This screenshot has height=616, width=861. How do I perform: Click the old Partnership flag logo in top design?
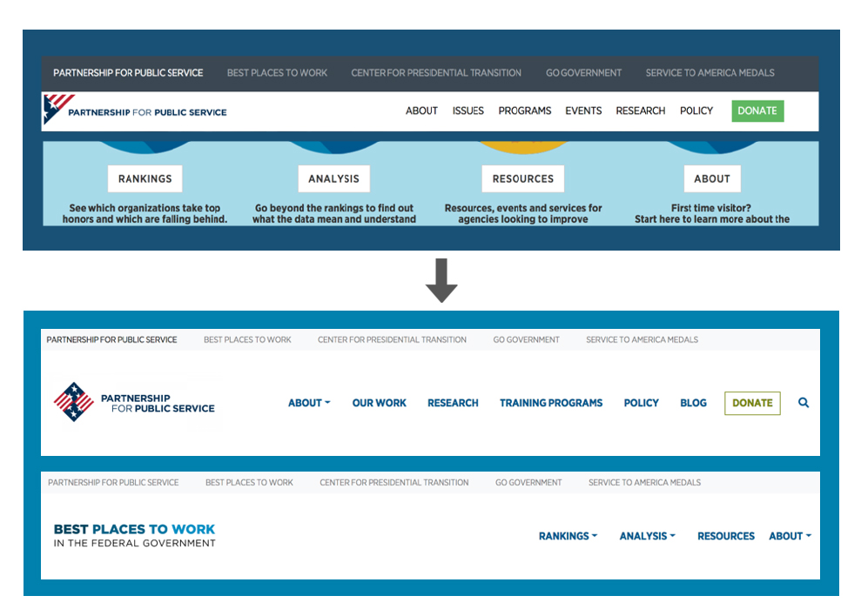click(x=57, y=109)
